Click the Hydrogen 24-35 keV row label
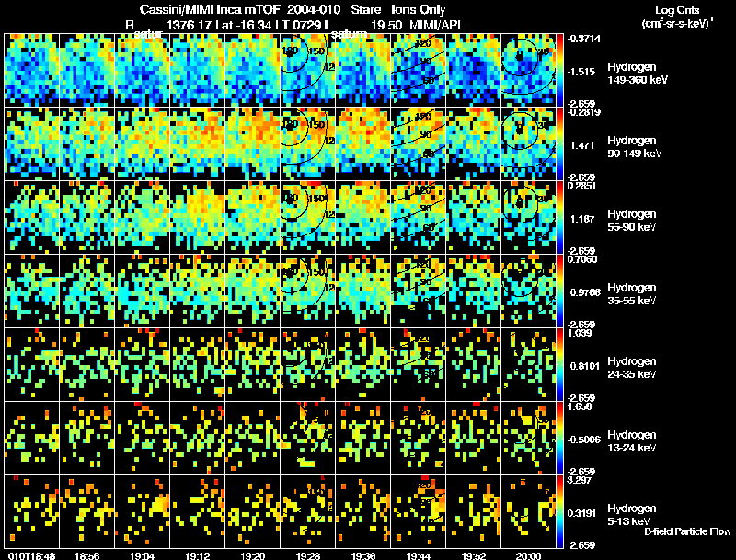The image size is (736, 560). (632, 367)
